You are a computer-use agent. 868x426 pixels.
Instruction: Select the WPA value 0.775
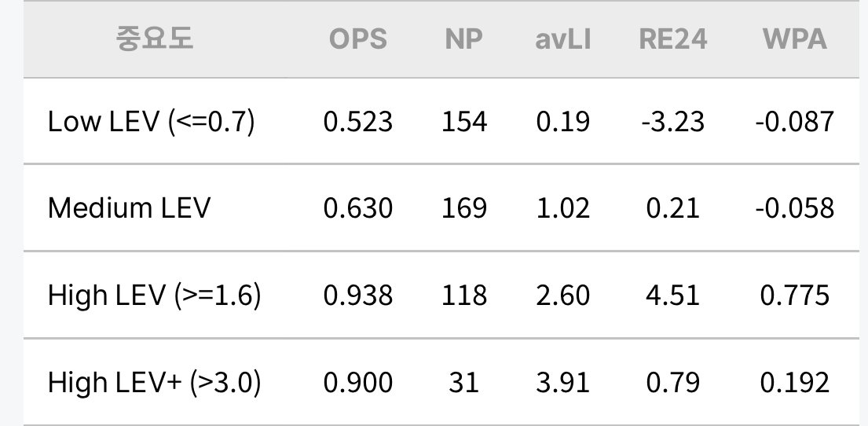point(795,296)
